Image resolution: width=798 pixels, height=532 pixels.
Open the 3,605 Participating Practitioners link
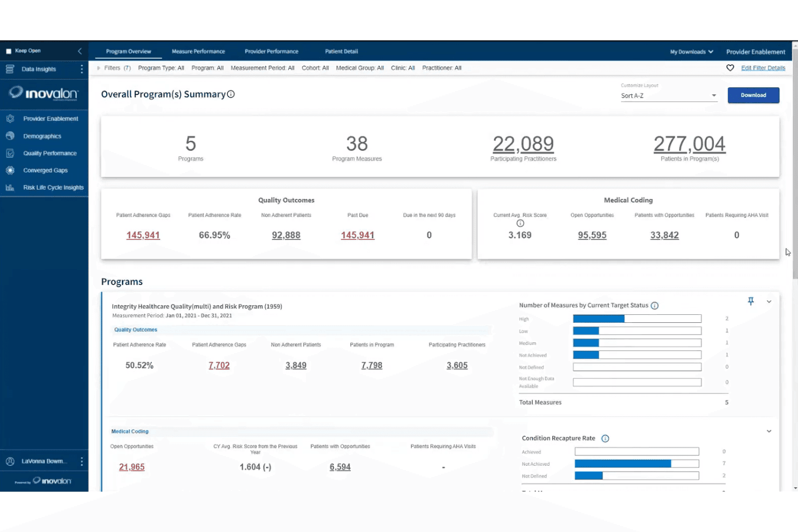pos(457,365)
